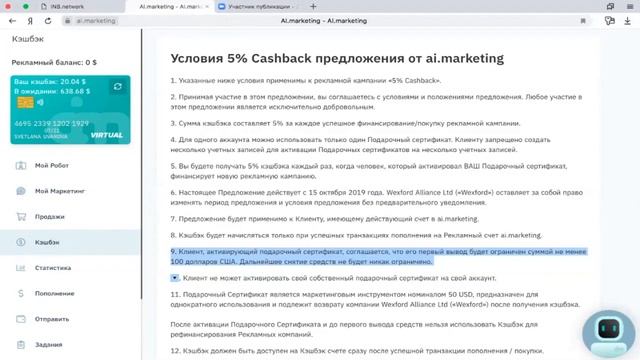This screenshot has width=640, height=360.
Task: Click the Рекламный баланс: 0 $ text
Action: (54, 62)
